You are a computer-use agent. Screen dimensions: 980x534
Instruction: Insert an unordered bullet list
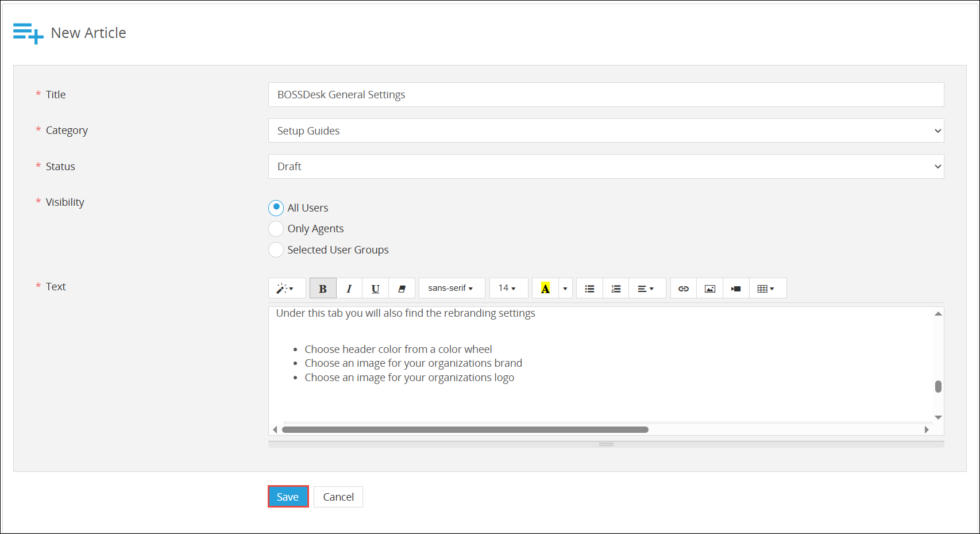pos(589,289)
